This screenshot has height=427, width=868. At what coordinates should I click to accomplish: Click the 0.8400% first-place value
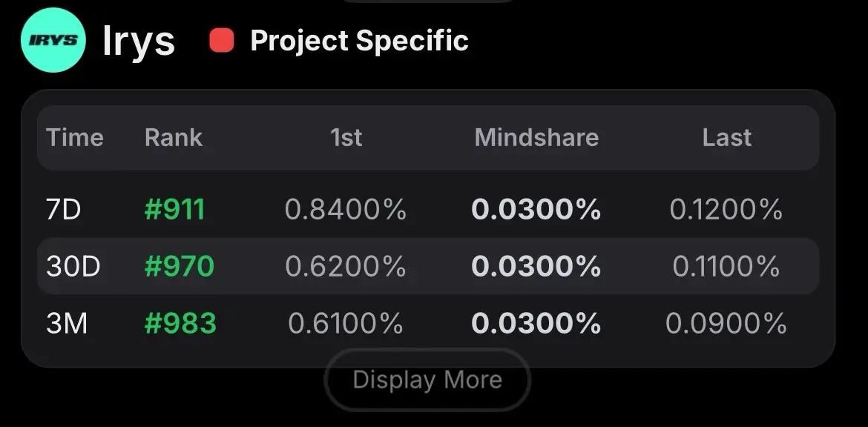[346, 210]
